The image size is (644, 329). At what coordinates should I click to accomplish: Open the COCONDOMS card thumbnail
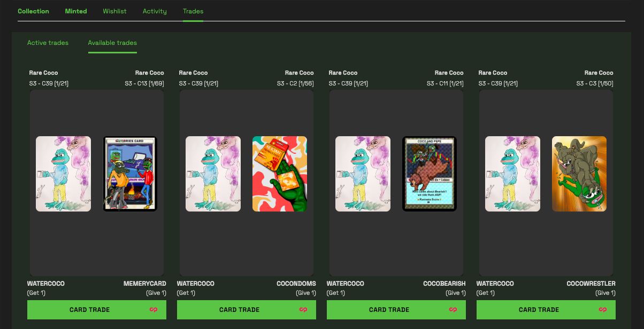[x=280, y=174]
